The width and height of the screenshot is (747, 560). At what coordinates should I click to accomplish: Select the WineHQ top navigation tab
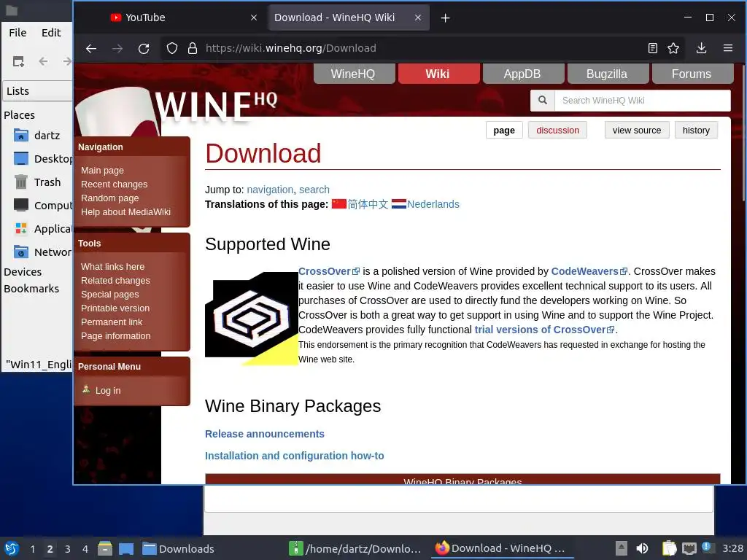(x=354, y=74)
